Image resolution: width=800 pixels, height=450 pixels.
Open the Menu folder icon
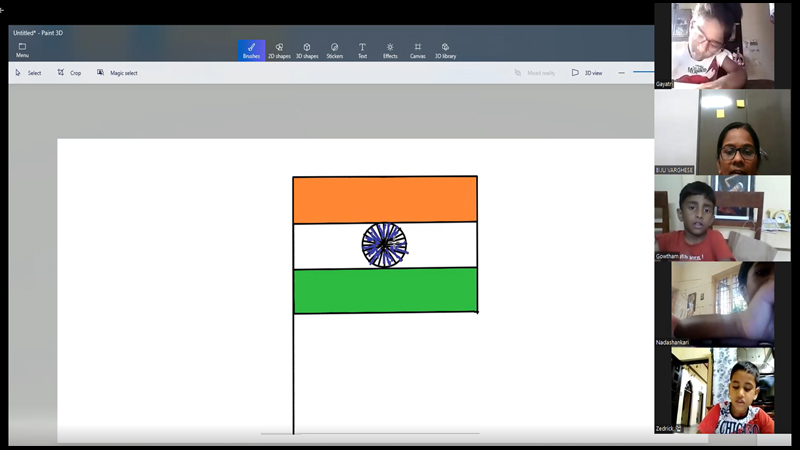pos(22,50)
